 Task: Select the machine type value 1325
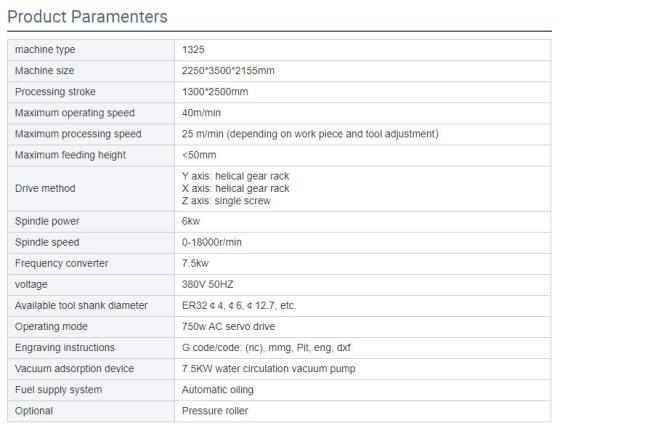(193, 50)
